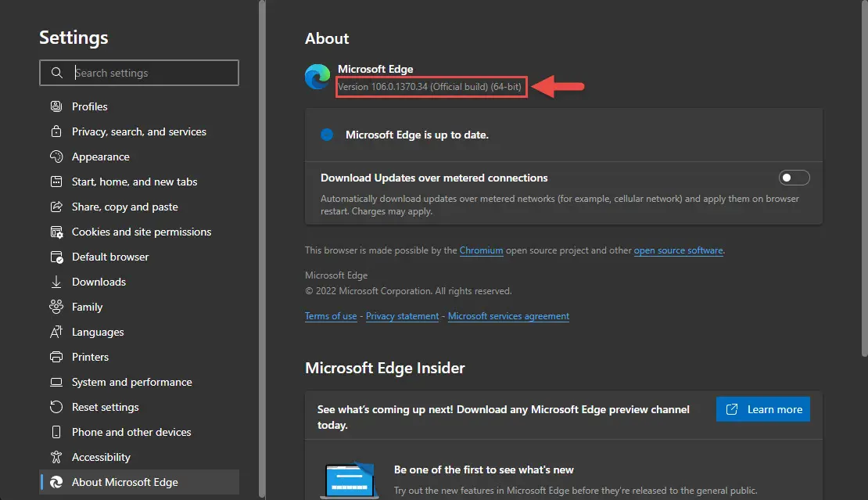Click 'Be one of the first' text
Screen dimensions: 868x500
tap(483, 469)
